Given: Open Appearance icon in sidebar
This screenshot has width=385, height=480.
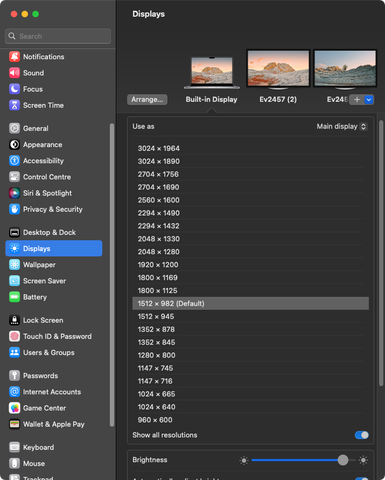Looking at the screenshot, I should click(x=14, y=145).
